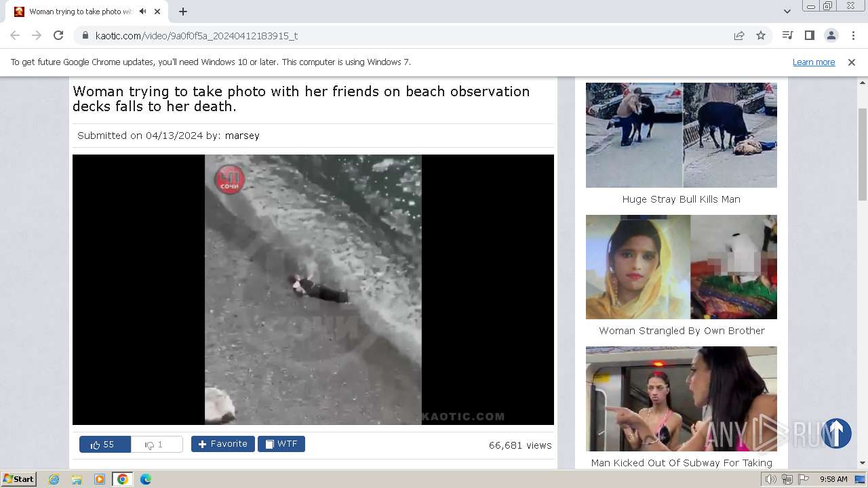Open the Huge Stray Bull Kills Man title link

coord(682,199)
